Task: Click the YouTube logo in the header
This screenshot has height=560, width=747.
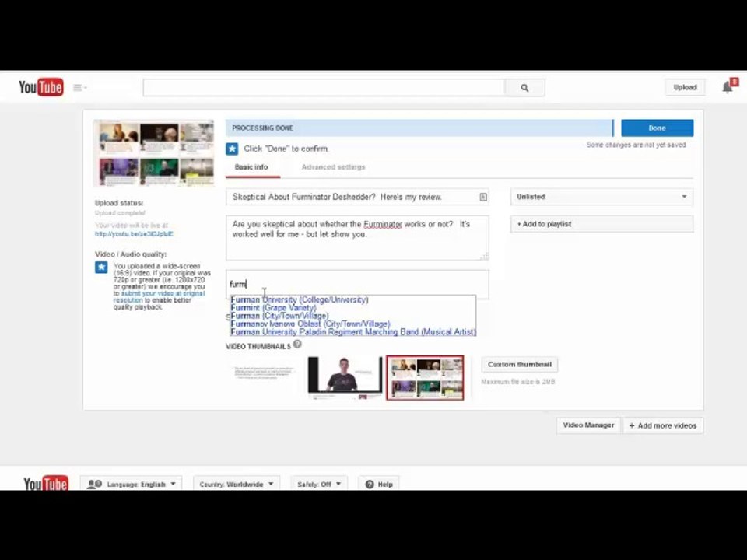Action: coord(41,87)
